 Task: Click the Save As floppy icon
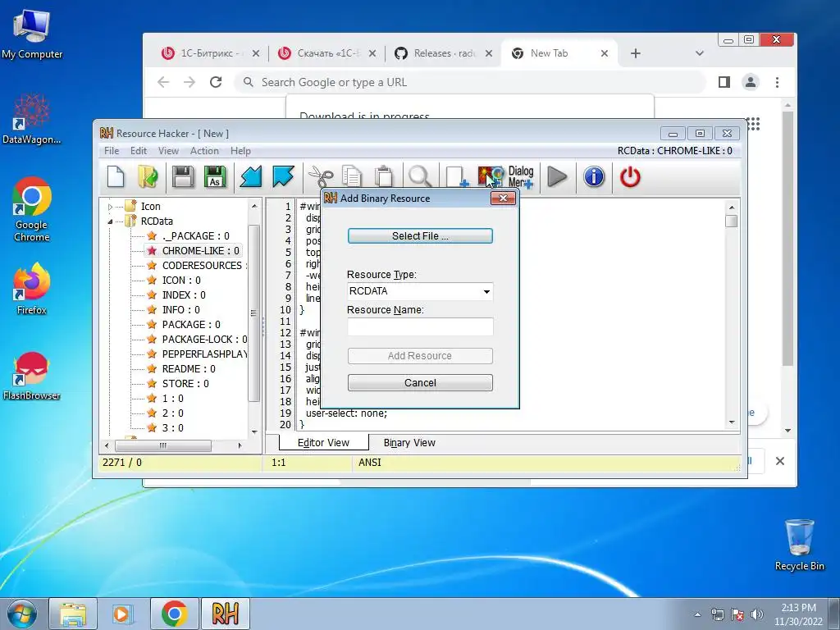(215, 177)
